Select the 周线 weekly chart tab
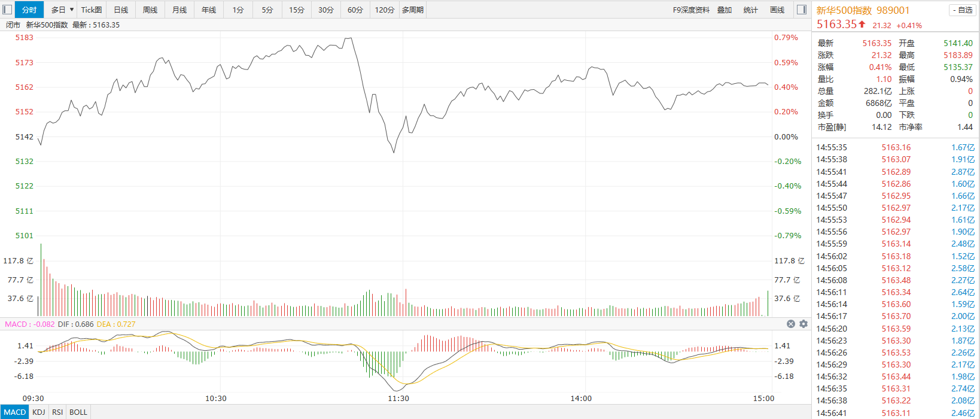The height and width of the screenshot is (419, 980). pyautogui.click(x=150, y=10)
